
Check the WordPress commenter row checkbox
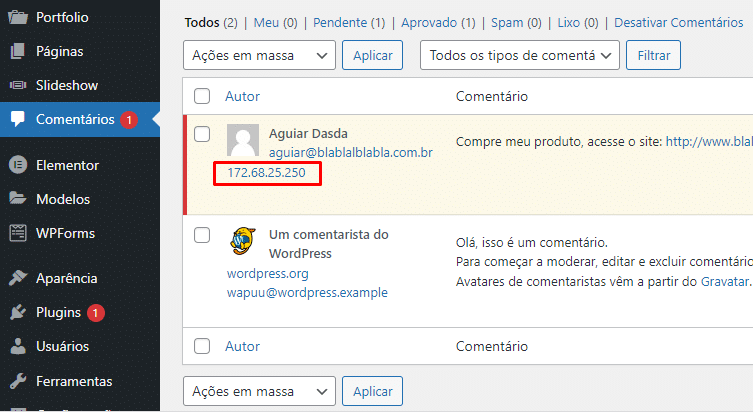click(202, 235)
